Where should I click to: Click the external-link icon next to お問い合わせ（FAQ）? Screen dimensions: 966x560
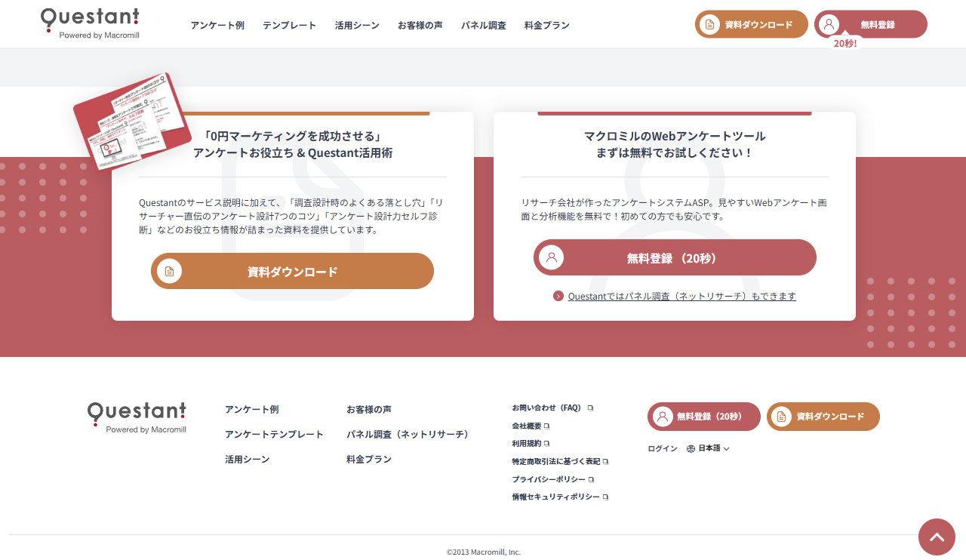(x=590, y=408)
